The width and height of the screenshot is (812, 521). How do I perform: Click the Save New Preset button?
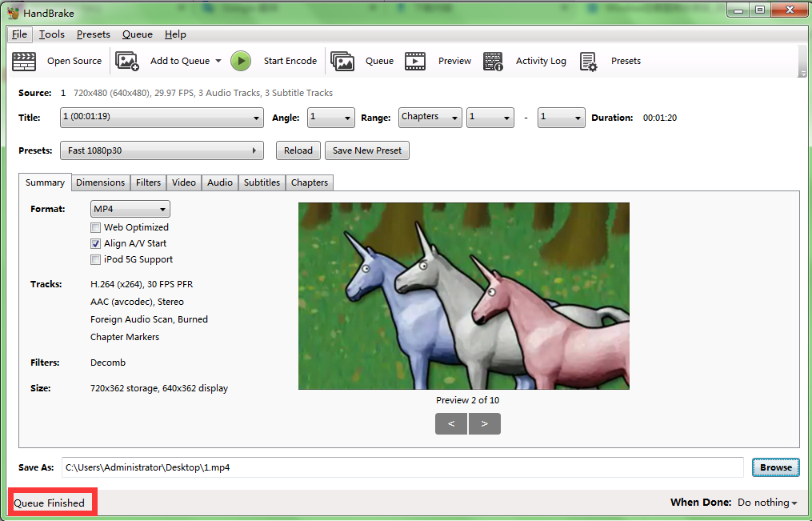367,150
